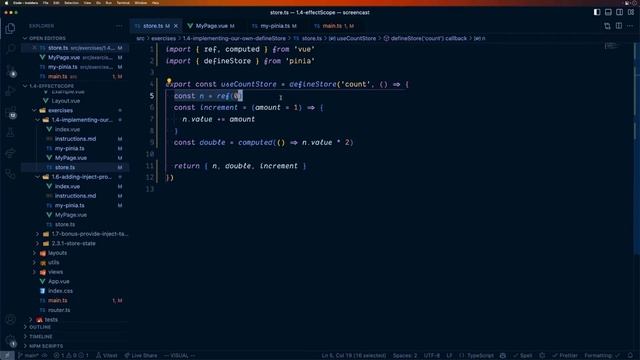Open Explorer panel More Actions ellipsis
640x360 pixels.
point(119,26)
